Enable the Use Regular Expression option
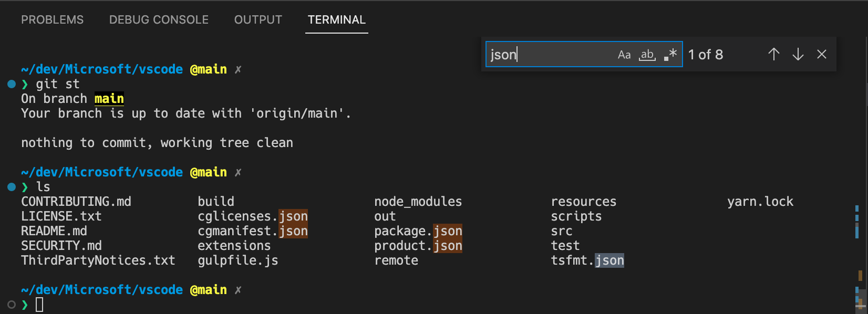This screenshot has width=868, height=314. [670, 55]
